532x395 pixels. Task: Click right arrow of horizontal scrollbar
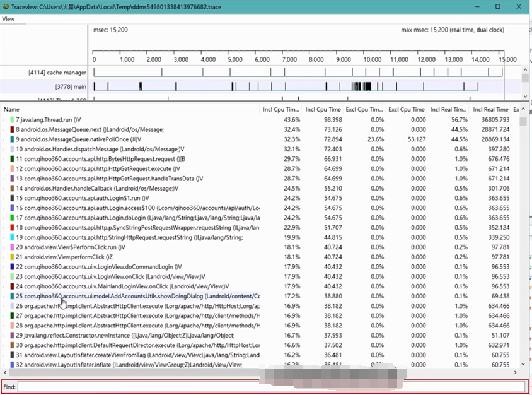[516, 372]
